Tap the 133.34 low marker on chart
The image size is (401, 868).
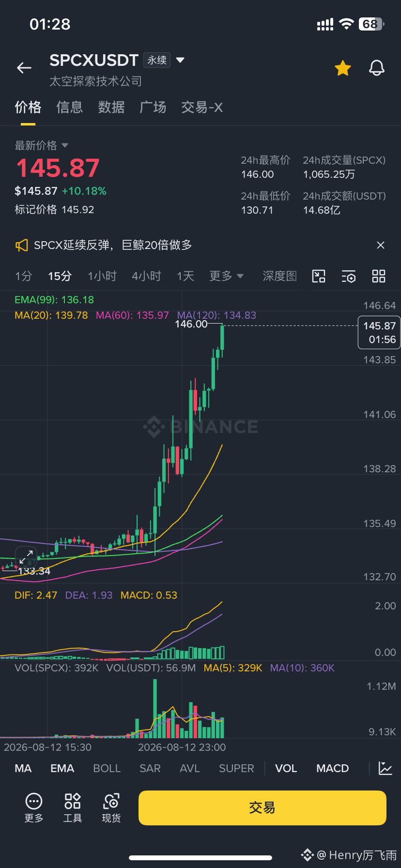coord(34,571)
